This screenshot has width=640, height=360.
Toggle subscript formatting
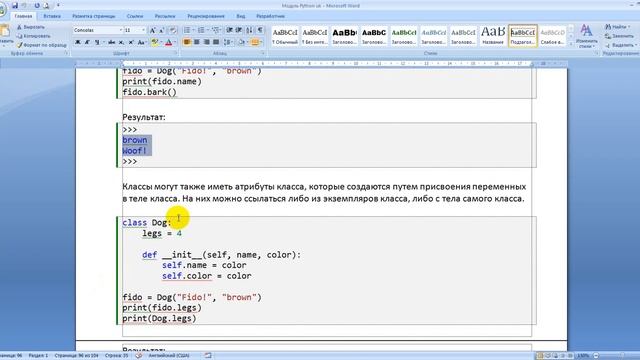tap(121, 42)
